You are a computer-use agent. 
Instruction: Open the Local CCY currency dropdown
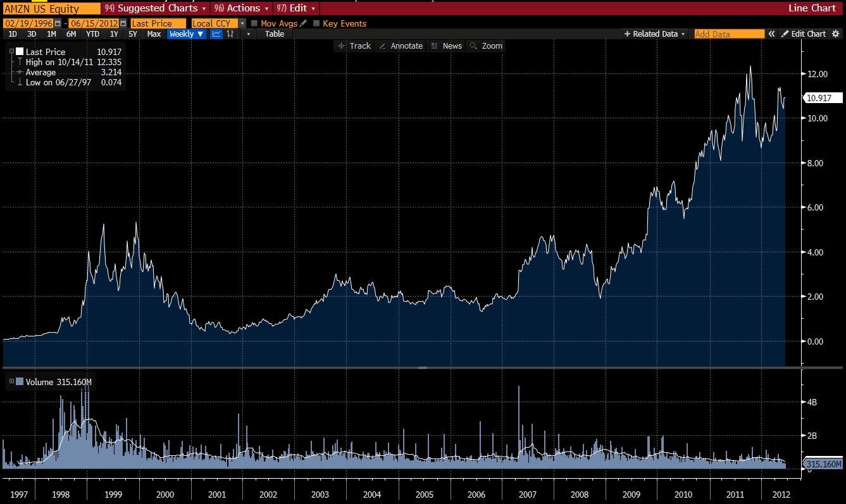click(x=242, y=23)
